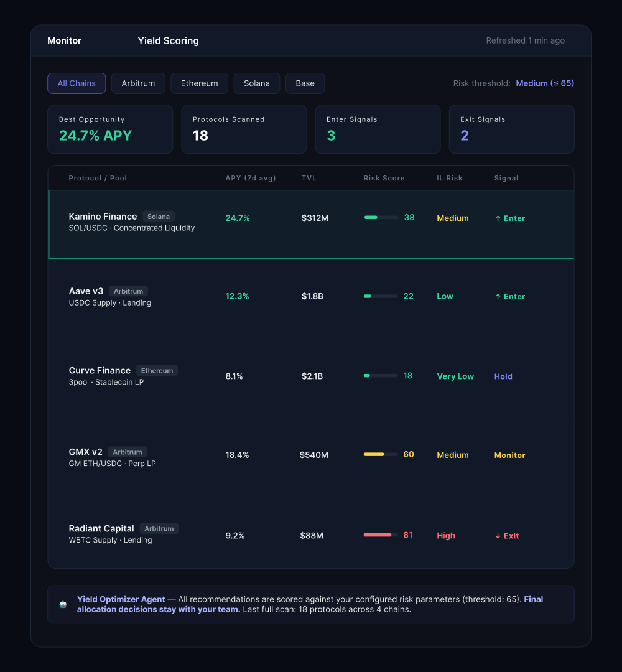Click the 8.1% APY value
The width and height of the screenshot is (622, 672).
pos(234,376)
